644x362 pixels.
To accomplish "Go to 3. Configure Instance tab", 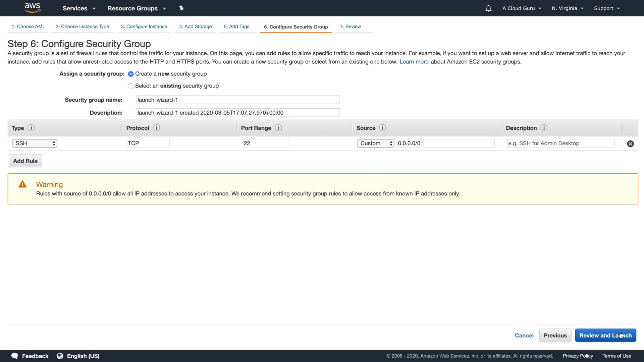I will [144, 26].
